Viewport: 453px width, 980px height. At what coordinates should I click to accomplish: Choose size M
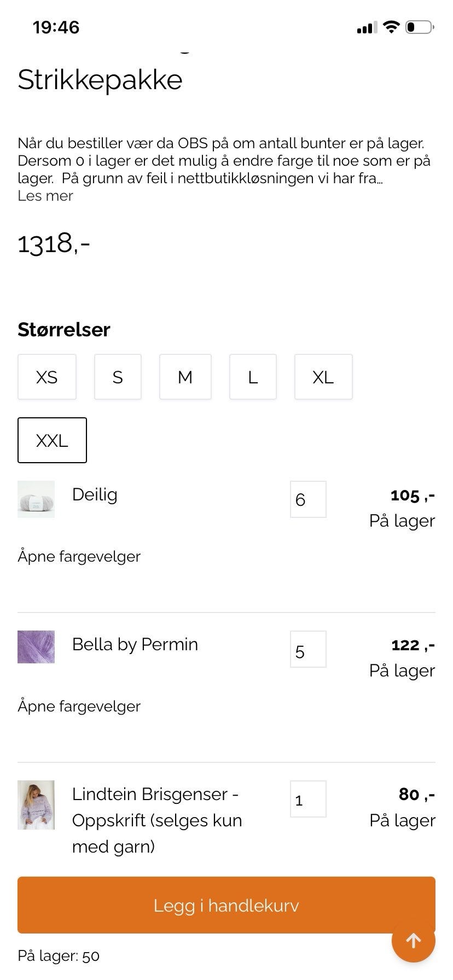click(185, 377)
